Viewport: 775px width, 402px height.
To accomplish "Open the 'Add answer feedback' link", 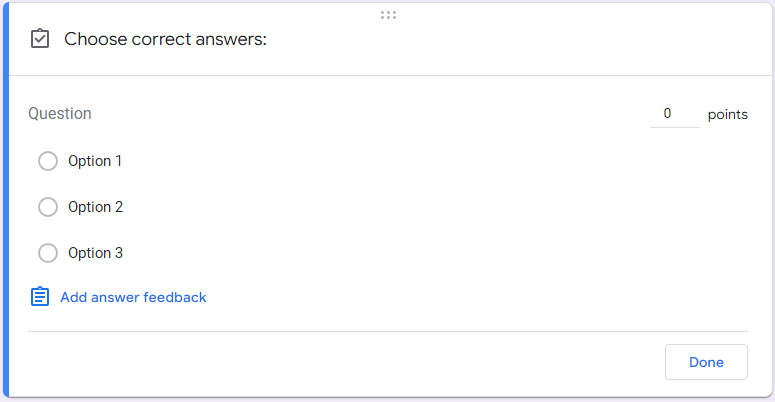I will [133, 297].
